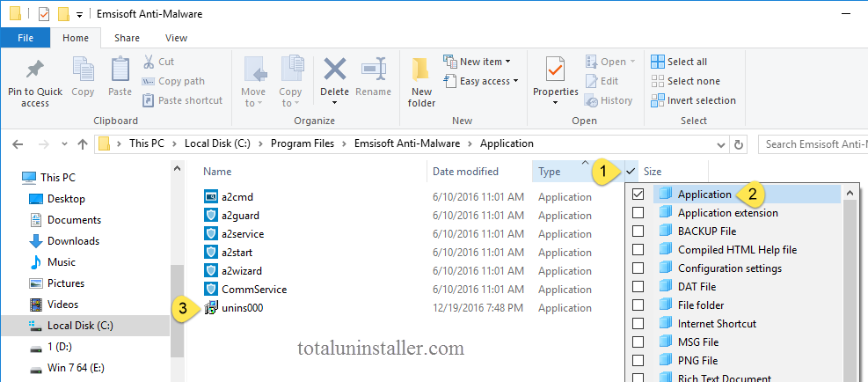Open the Copy to command
The image size is (868, 382).
pos(290,81)
